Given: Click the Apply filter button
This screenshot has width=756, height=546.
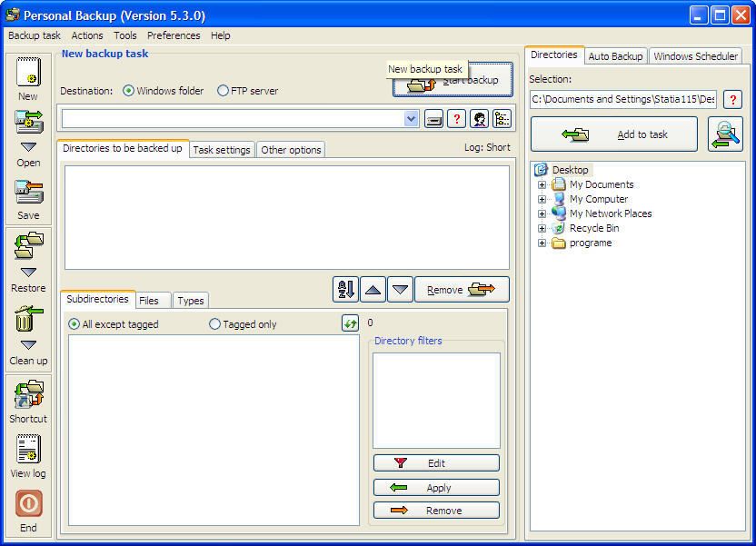Looking at the screenshot, I should click(436, 488).
